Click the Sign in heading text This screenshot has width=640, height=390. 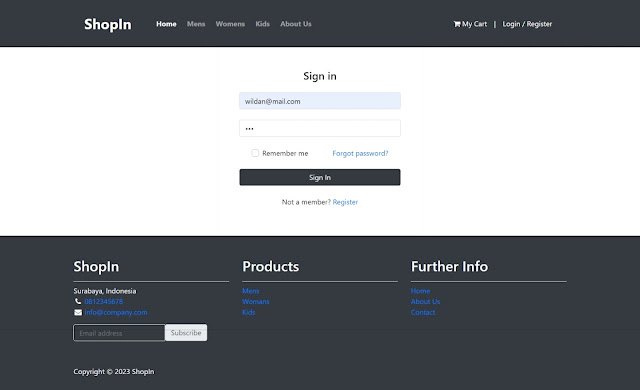(320, 76)
